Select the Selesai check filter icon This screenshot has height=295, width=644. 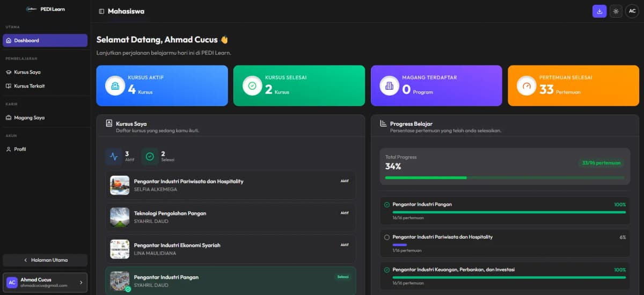coord(150,156)
